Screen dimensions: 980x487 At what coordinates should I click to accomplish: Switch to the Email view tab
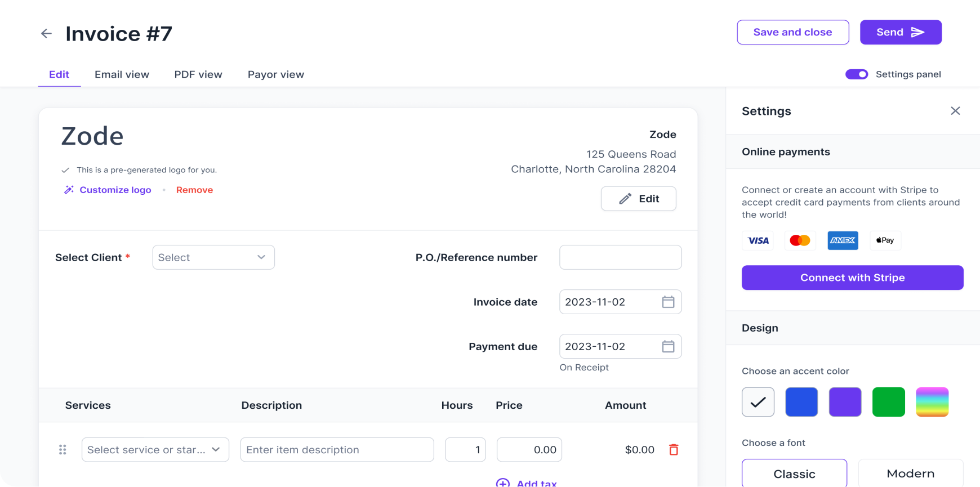[x=122, y=74]
